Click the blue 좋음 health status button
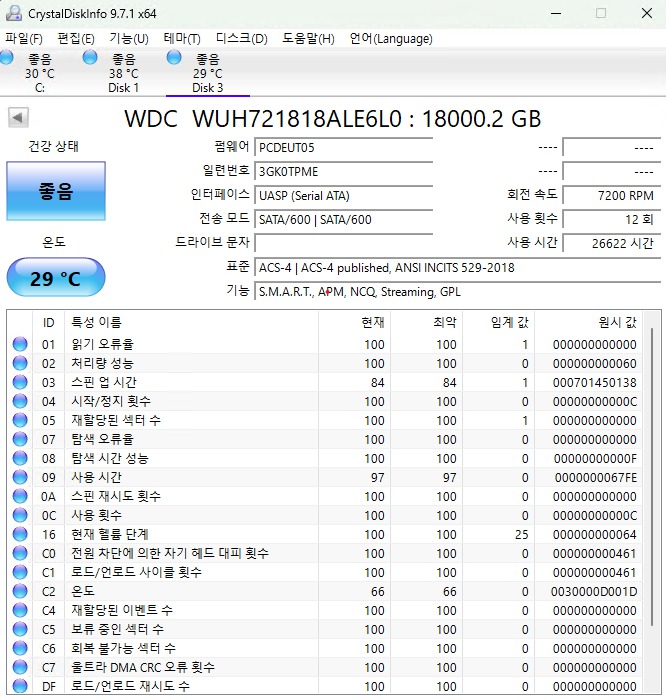Viewport: 666px width, 700px height. point(56,191)
